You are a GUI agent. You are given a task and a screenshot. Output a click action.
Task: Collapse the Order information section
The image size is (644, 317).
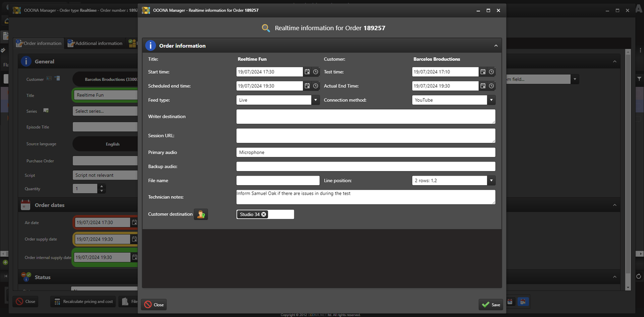click(496, 46)
